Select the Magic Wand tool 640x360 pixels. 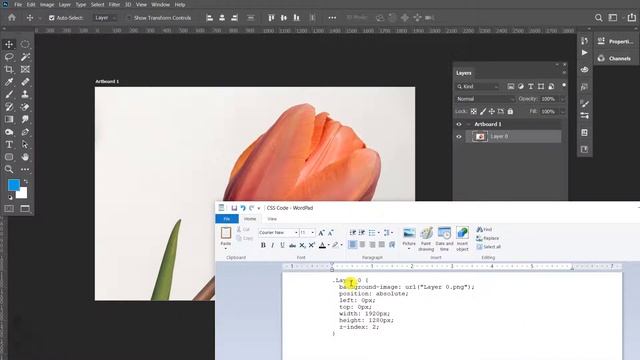click(x=25, y=57)
